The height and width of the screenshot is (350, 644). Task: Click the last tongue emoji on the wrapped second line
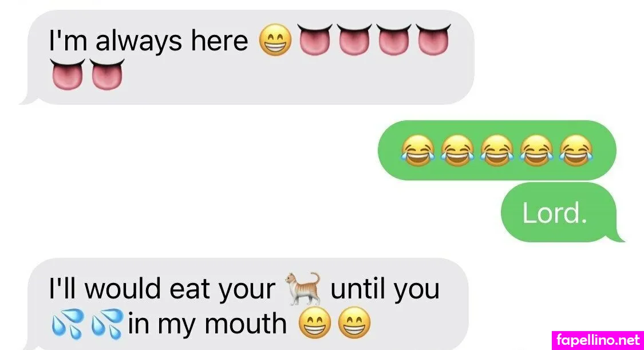pyautogui.click(x=107, y=74)
